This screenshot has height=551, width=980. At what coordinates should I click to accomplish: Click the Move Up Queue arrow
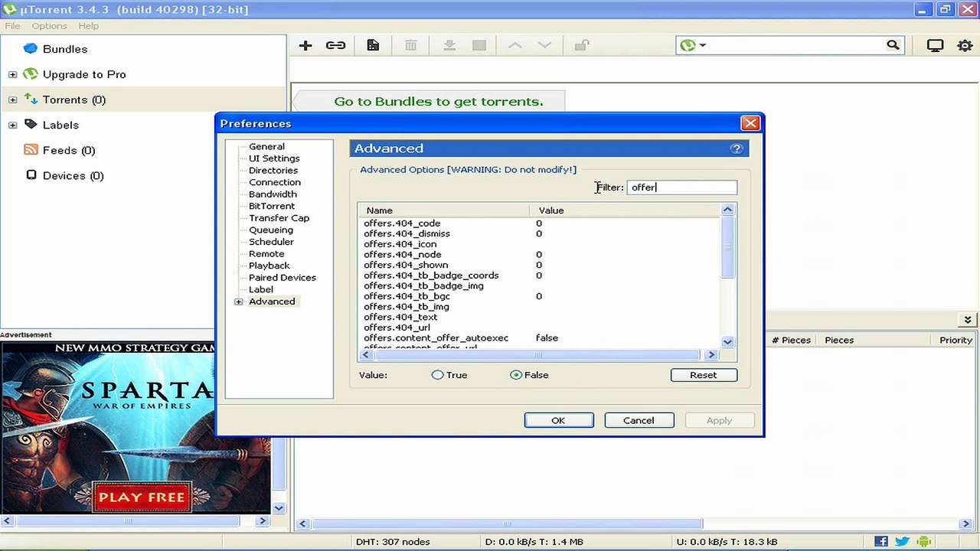[x=515, y=46]
